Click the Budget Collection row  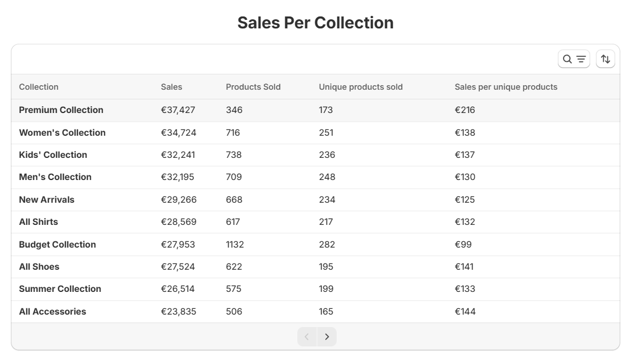[x=57, y=244]
